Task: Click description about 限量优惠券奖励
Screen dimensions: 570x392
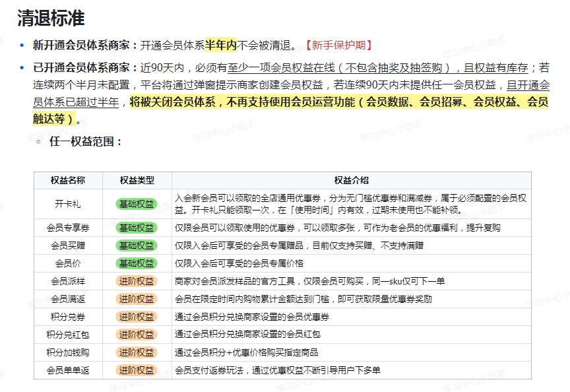Action: [x=303, y=299]
